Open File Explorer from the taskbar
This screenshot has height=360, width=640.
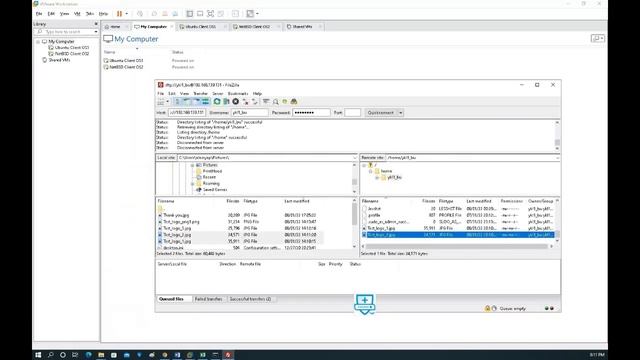point(101,355)
